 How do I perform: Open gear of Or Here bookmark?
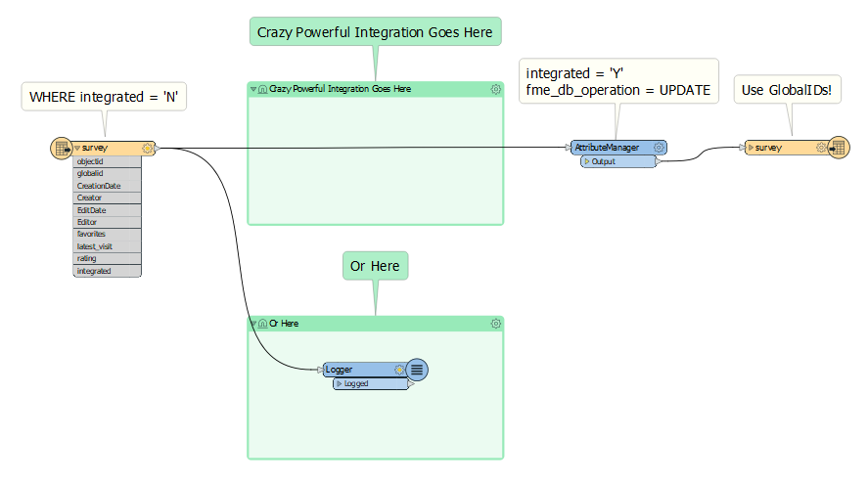click(x=496, y=324)
